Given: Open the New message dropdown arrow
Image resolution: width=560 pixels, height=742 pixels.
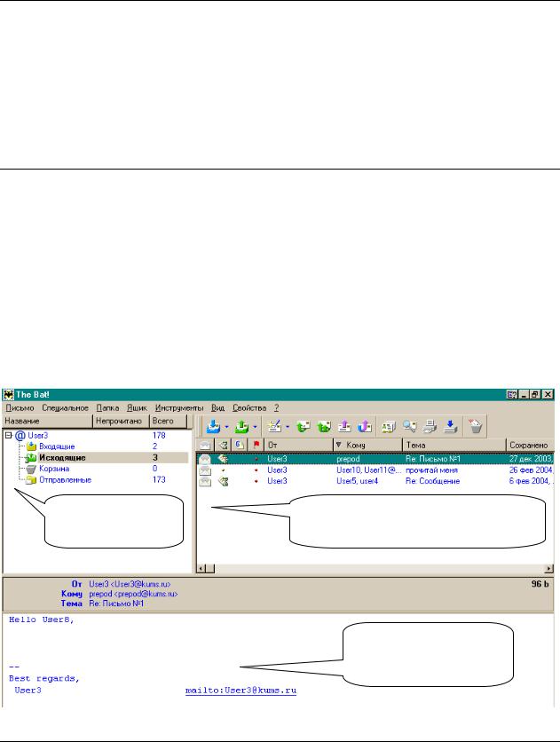Looking at the screenshot, I should click(x=287, y=427).
